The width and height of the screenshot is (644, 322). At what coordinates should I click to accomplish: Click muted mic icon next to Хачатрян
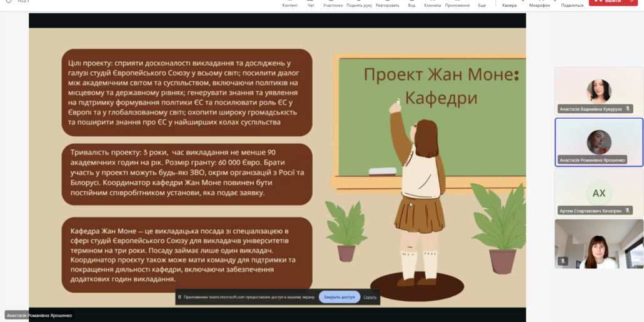628,211
